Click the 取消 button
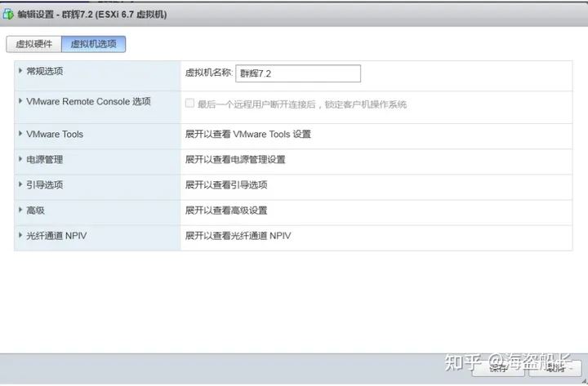The width and height of the screenshot is (588, 386). [555, 369]
